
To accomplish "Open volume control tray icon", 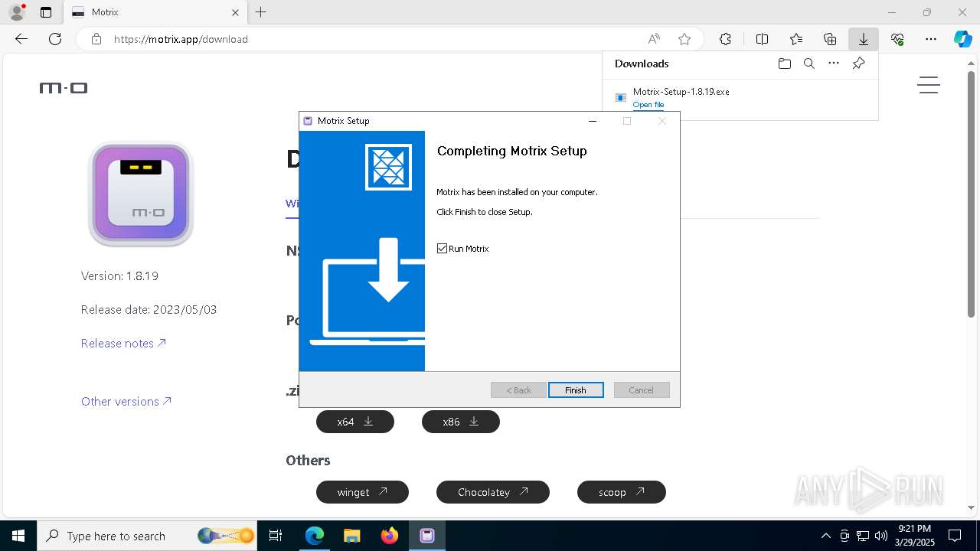I will [881, 536].
